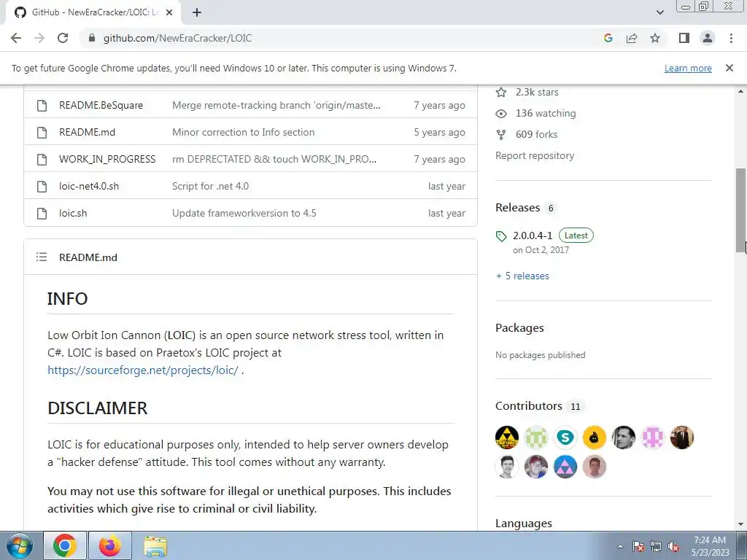Open the tab search dropdown arrow
The height and width of the screenshot is (560, 747).
[659, 12]
